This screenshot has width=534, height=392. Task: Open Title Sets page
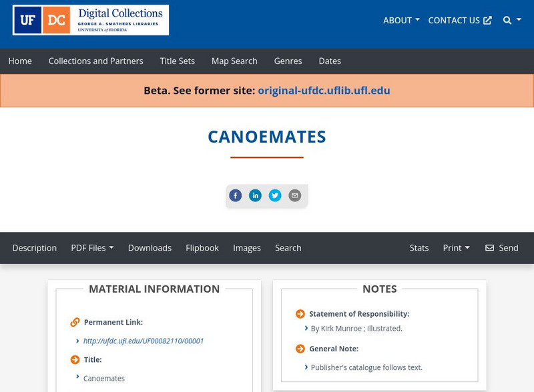[178, 61]
